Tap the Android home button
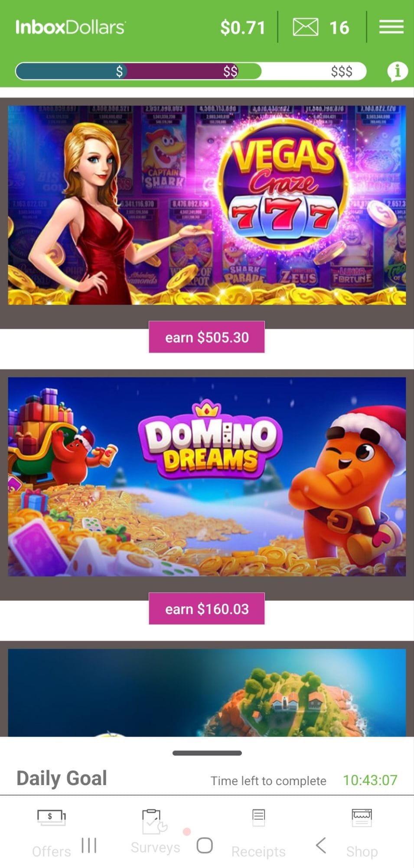This screenshot has height=868, width=414. 205,845
